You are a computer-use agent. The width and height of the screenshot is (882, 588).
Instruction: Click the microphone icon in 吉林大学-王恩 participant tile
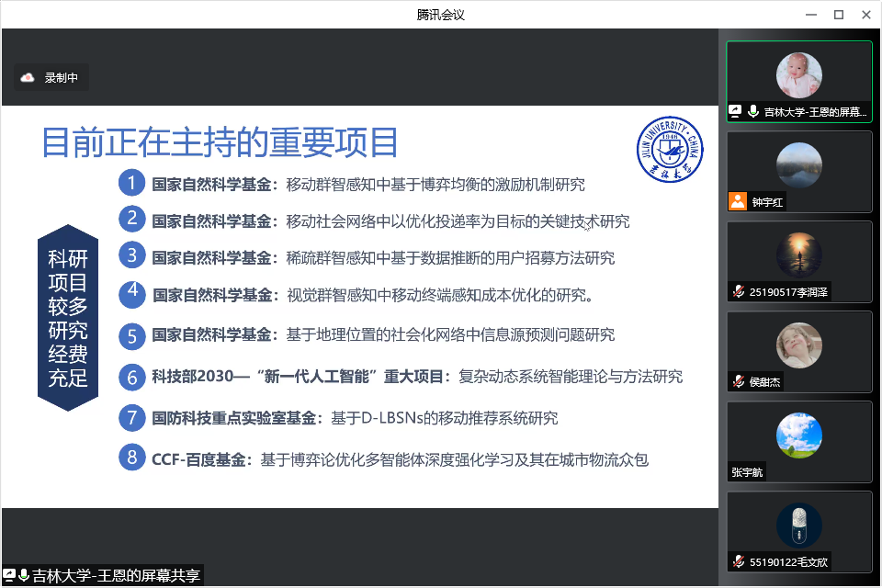752,111
